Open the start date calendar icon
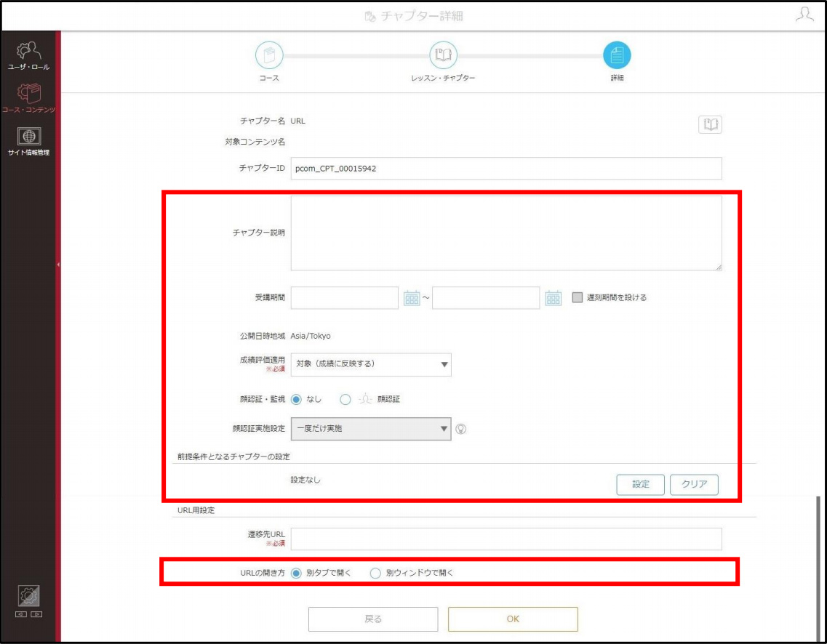Screen dimensions: 827x644 coord(412,298)
